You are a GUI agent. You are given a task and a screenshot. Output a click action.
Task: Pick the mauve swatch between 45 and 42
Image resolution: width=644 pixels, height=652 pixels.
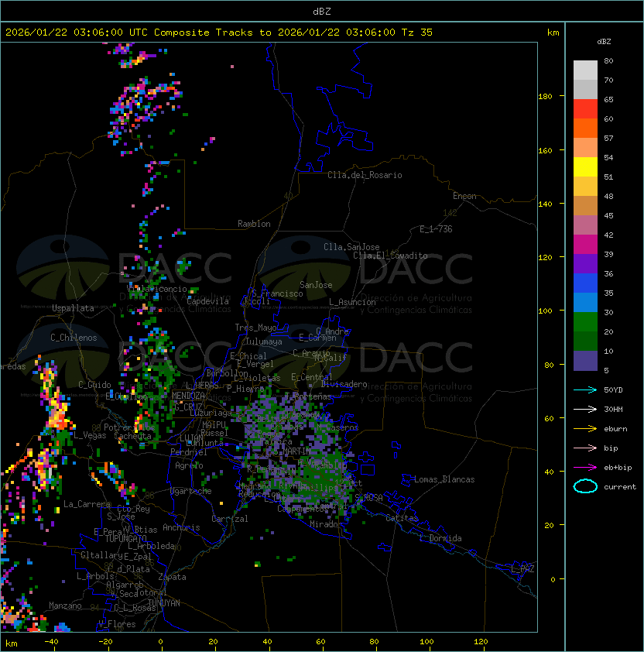tap(585, 225)
